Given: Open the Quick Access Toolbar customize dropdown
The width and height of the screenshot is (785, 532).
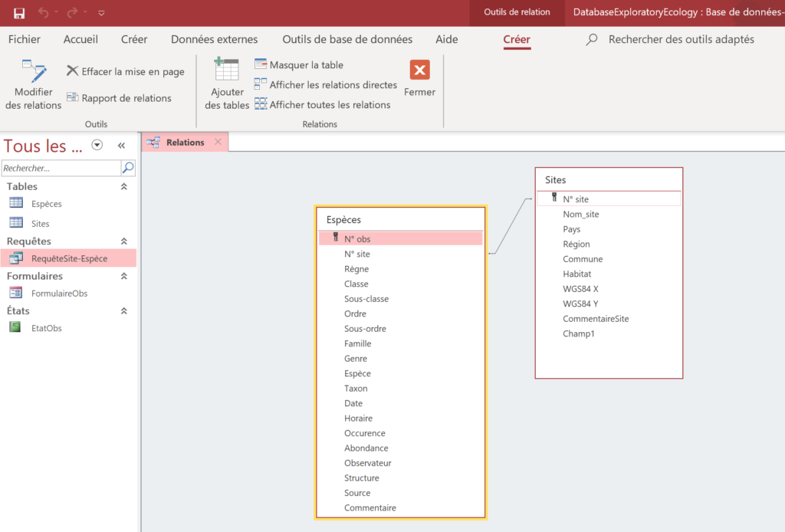Looking at the screenshot, I should 101,13.
